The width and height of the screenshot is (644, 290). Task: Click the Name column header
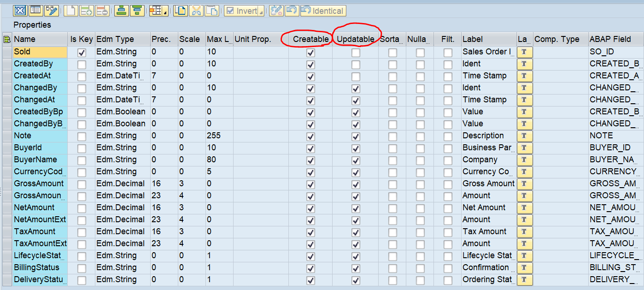40,39
